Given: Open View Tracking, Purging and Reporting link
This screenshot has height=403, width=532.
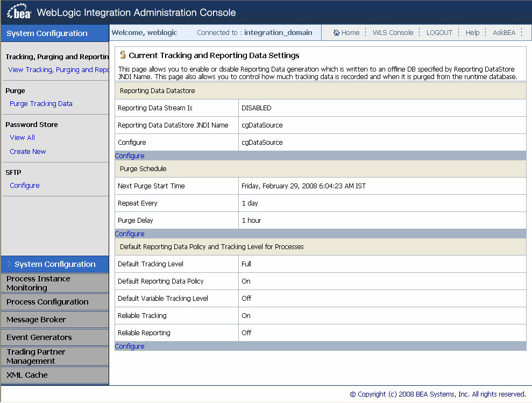Looking at the screenshot, I should pos(58,69).
